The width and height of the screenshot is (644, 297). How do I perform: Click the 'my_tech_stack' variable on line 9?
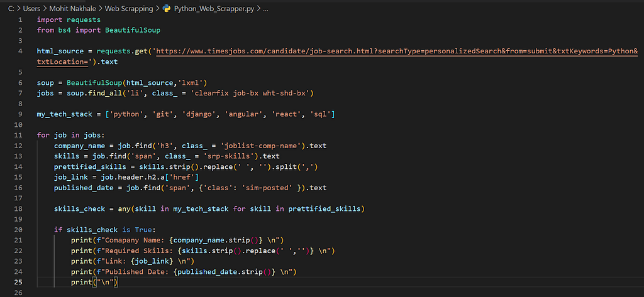point(65,114)
